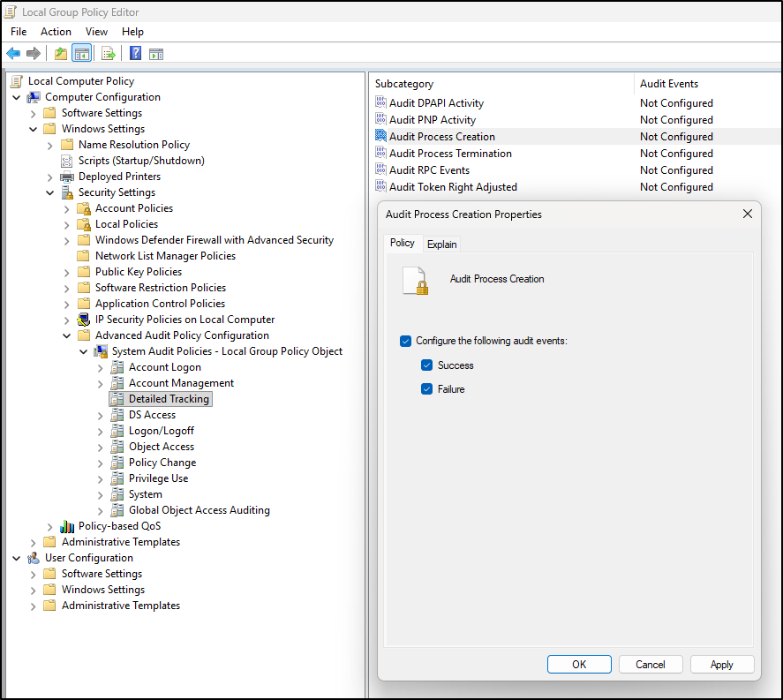Screen dimensions: 783x700
Task: Collapse the Security Settings node
Action: pyautogui.click(x=50, y=192)
